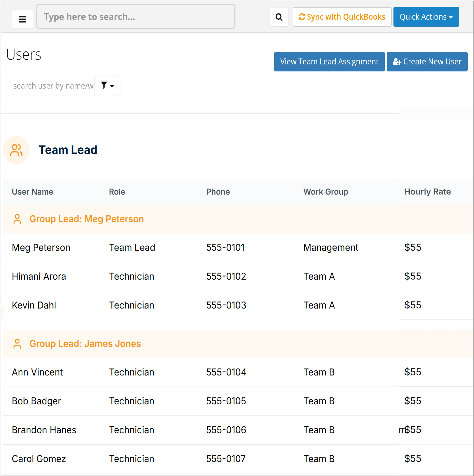Click phone number 555-0103

(226, 305)
